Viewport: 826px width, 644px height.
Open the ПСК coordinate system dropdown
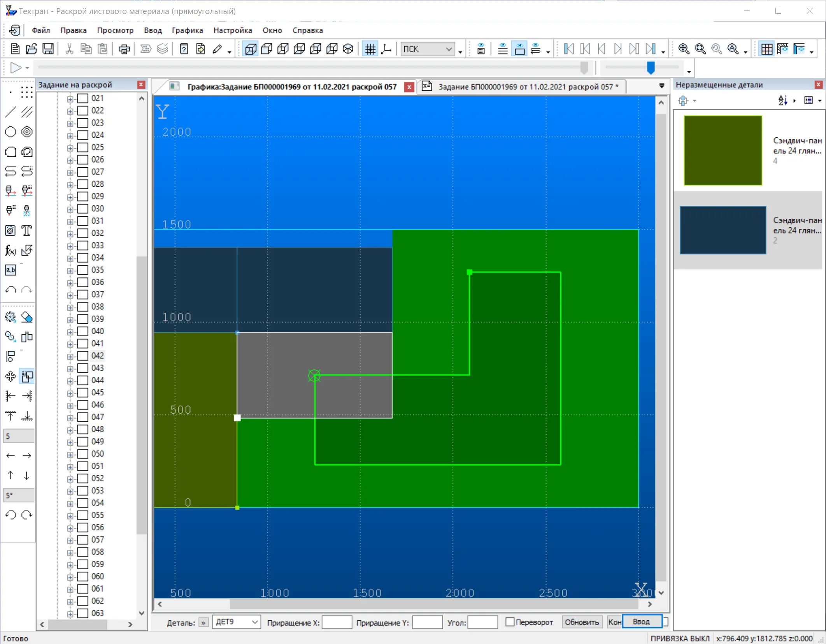[x=428, y=49]
